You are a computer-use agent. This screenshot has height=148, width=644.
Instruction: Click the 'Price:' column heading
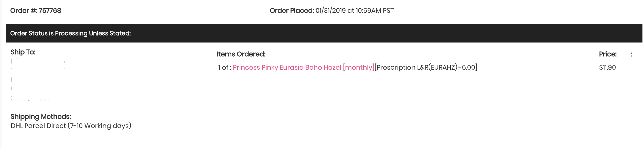pos(608,54)
